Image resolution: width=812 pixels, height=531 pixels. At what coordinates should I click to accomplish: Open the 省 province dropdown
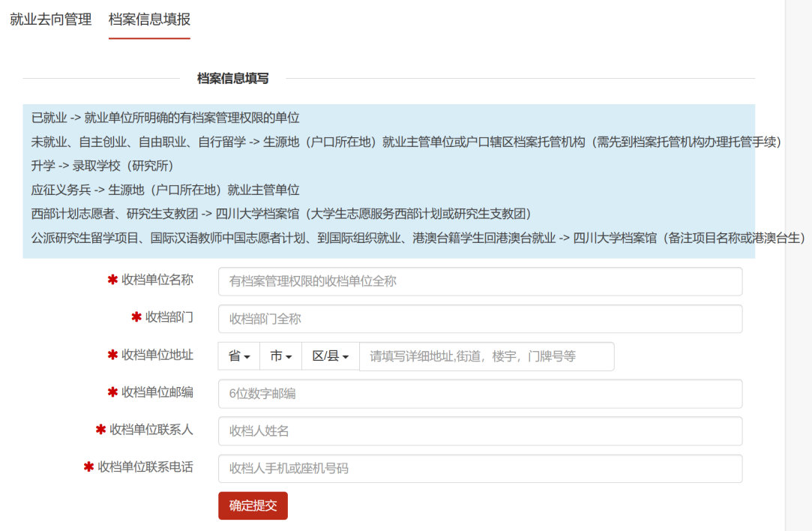click(238, 356)
